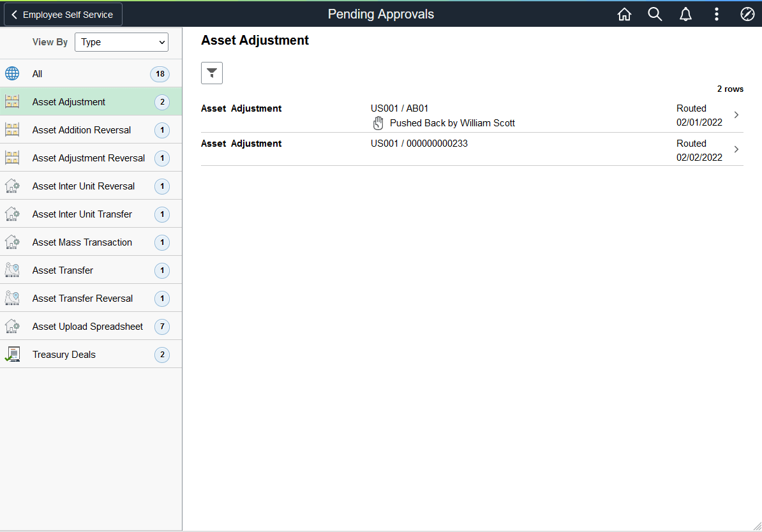Click the filter funnel icon

pyautogui.click(x=211, y=73)
